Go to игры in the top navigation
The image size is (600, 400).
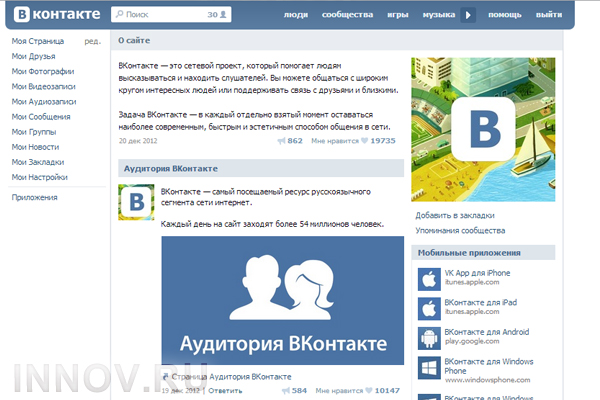(397, 16)
